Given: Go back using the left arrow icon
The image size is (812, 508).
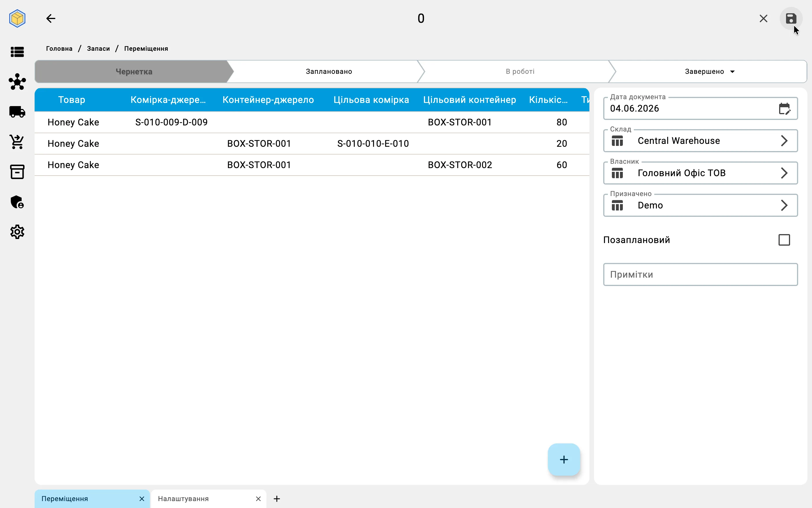Looking at the screenshot, I should (x=51, y=18).
